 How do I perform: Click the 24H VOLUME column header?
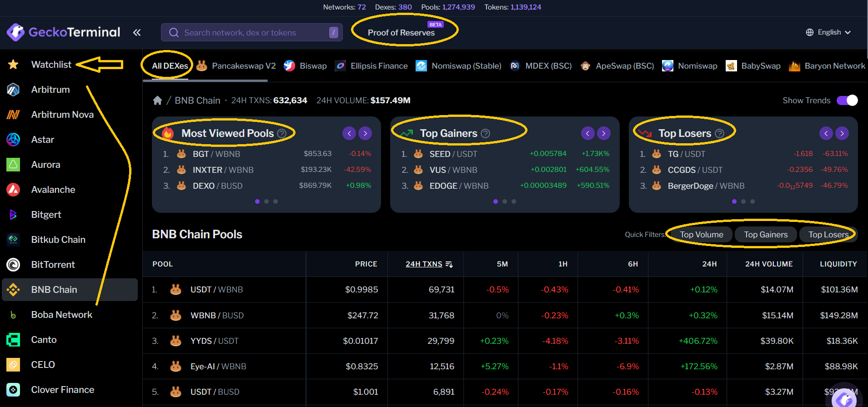point(769,264)
